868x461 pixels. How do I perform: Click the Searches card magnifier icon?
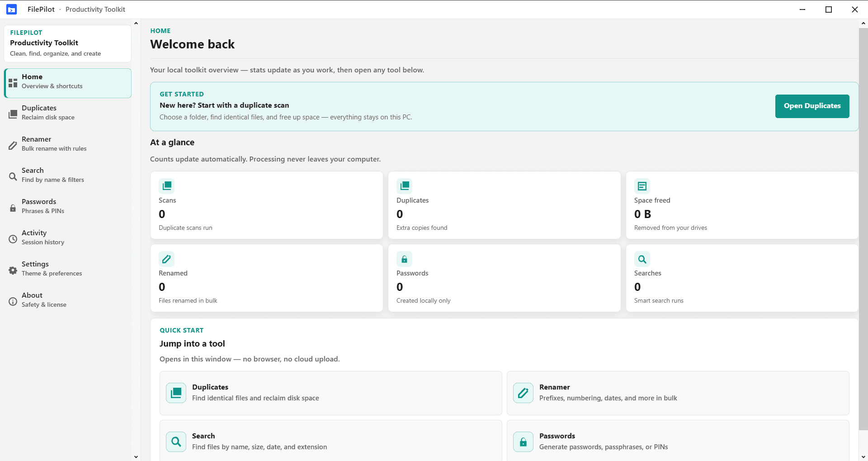click(642, 259)
